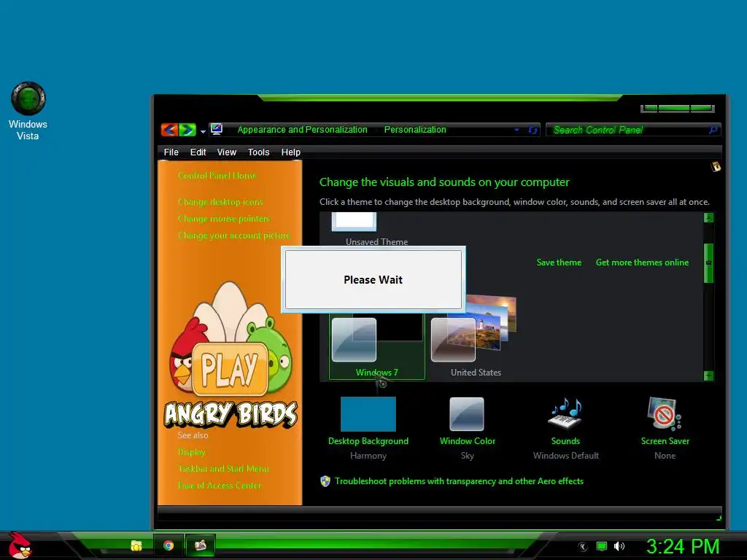The image size is (747, 560).
Task: Open Taskbar and Start Menu link
Action: (x=223, y=469)
